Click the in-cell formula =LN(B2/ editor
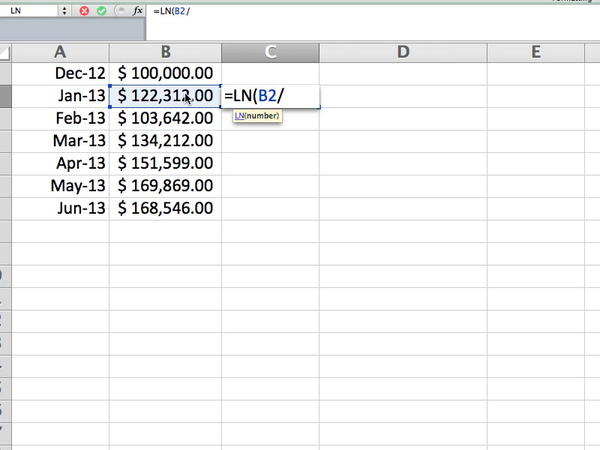The image size is (600, 450). [x=270, y=96]
